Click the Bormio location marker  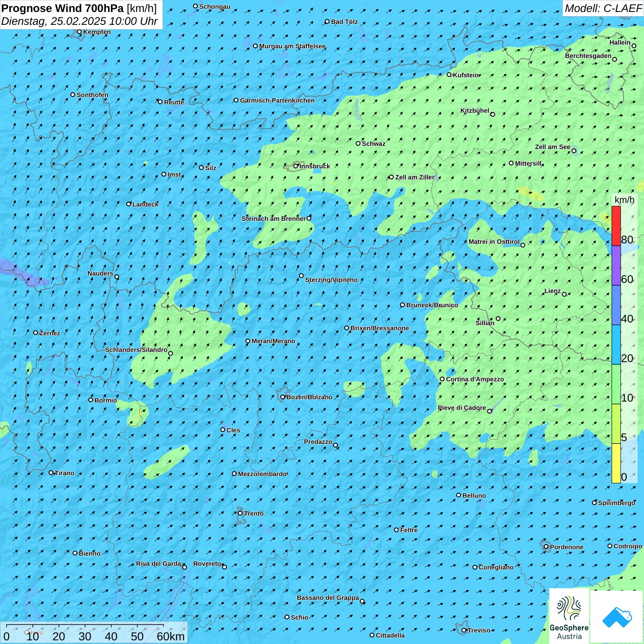tap(91, 400)
